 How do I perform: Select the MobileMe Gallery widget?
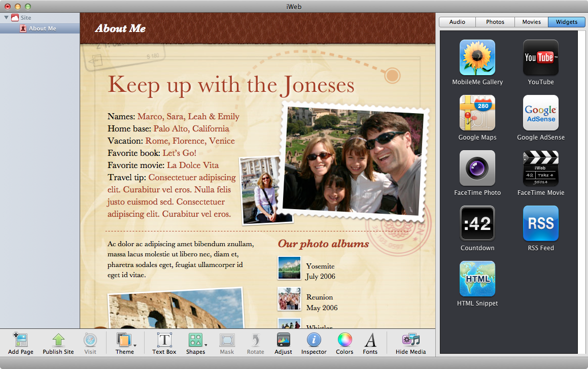[x=477, y=57]
